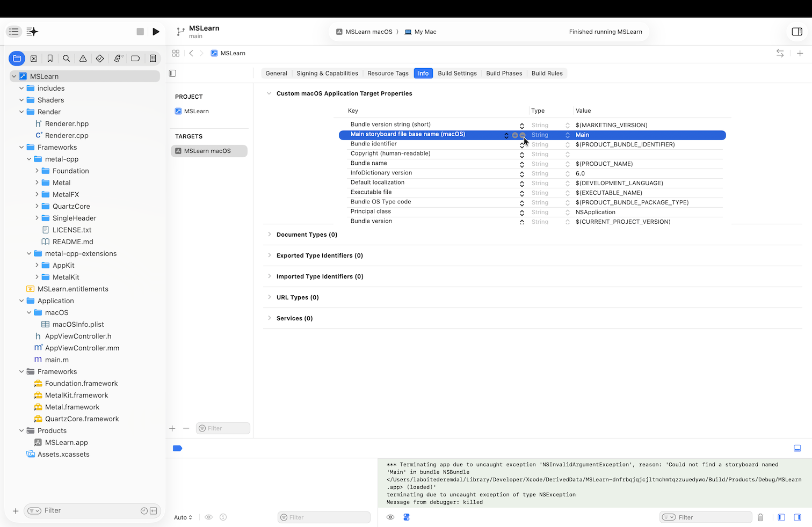Click the swap arrows code review icon
The width and height of the screenshot is (812, 527).
pos(780,53)
